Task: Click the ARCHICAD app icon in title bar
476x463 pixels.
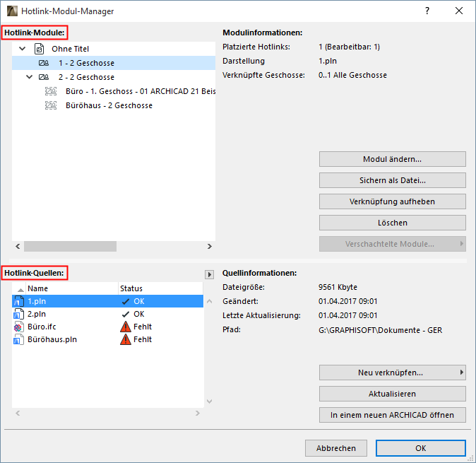Action: click(12, 11)
